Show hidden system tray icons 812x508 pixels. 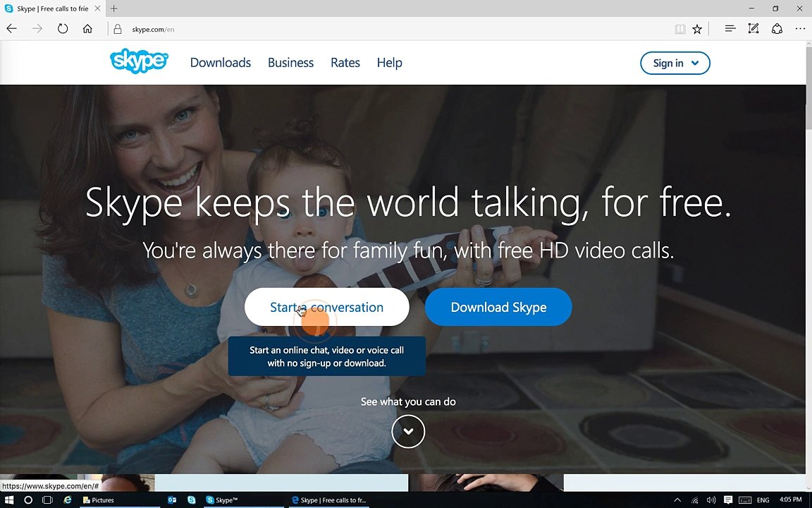pyautogui.click(x=677, y=500)
